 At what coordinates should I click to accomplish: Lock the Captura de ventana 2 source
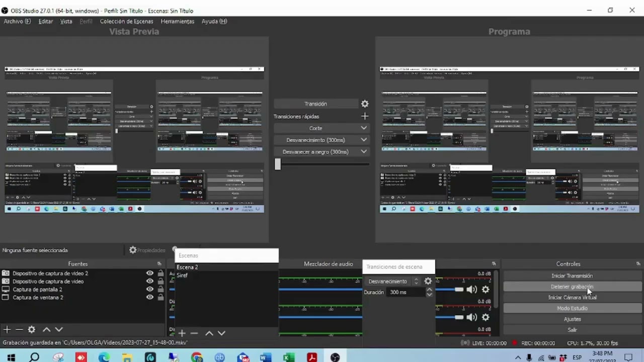tap(160, 297)
